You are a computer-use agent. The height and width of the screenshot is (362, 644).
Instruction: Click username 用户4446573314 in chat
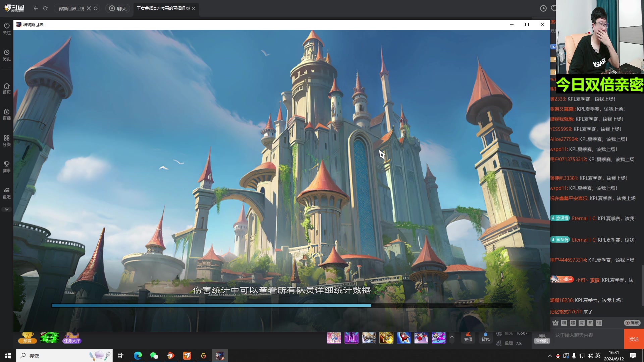(569, 260)
